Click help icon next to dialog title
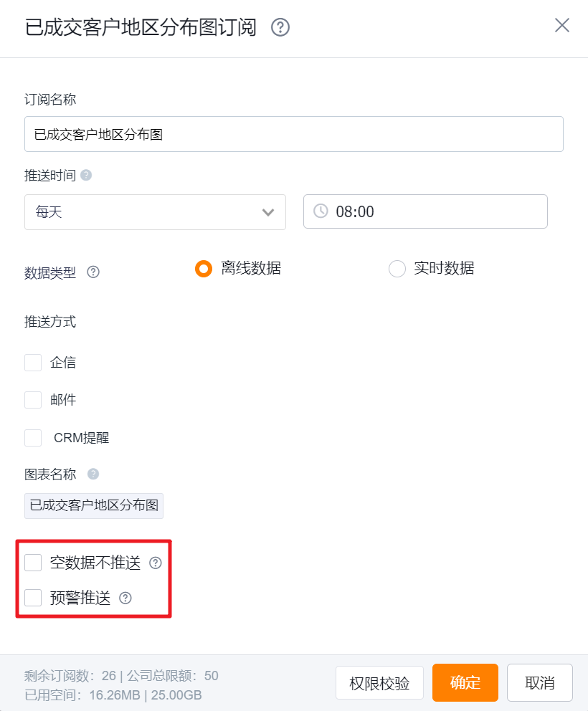The width and height of the screenshot is (588, 711). tap(280, 27)
